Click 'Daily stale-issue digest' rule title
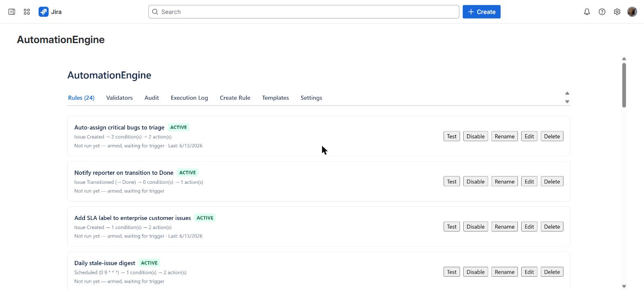Screen dimensions: 644x291 pyautogui.click(x=105, y=263)
